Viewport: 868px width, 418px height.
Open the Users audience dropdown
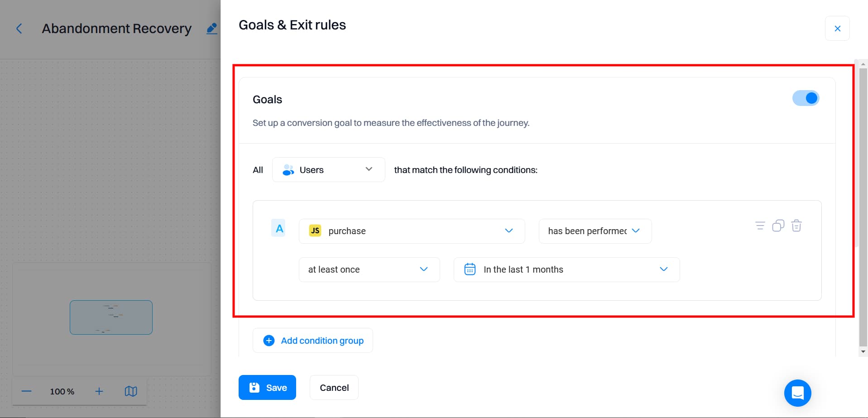point(328,169)
